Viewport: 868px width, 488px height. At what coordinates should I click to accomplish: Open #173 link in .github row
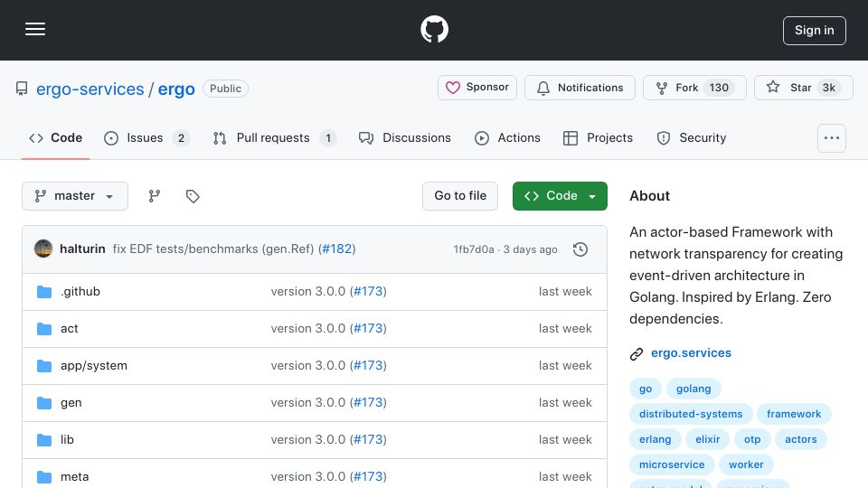(368, 292)
